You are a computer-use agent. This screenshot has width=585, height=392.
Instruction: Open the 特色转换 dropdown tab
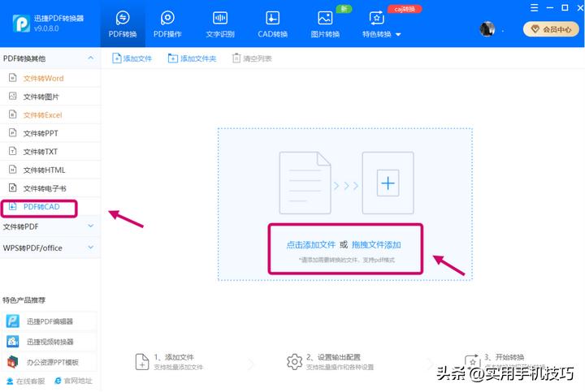point(381,24)
